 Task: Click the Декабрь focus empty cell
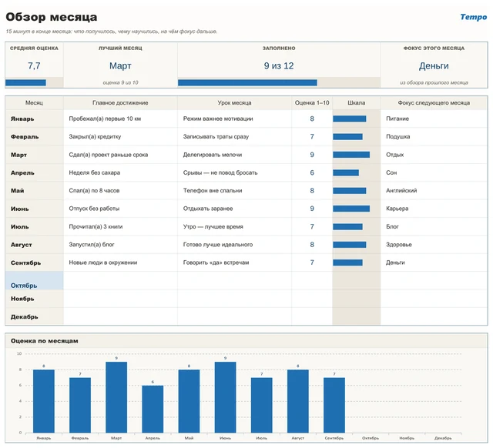point(434,316)
